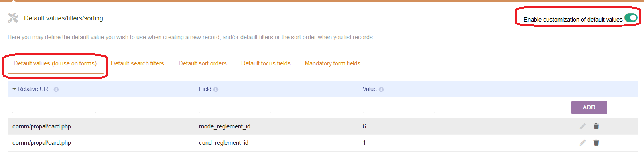Go to Default focus fields tab

click(x=266, y=63)
